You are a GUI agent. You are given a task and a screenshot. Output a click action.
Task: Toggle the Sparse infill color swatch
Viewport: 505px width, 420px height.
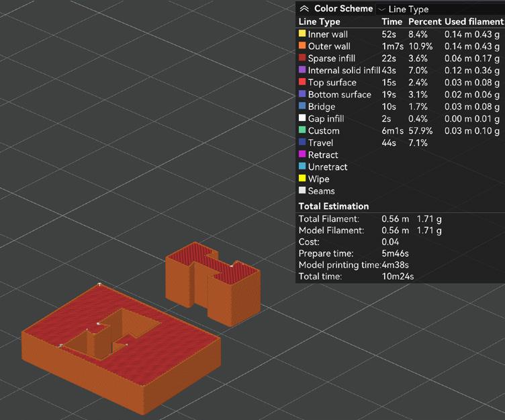click(302, 57)
